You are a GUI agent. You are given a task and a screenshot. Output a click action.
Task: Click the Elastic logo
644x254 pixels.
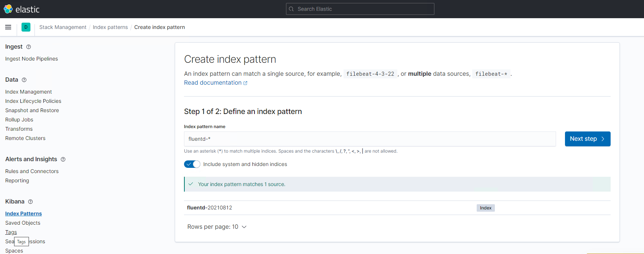coord(22,9)
